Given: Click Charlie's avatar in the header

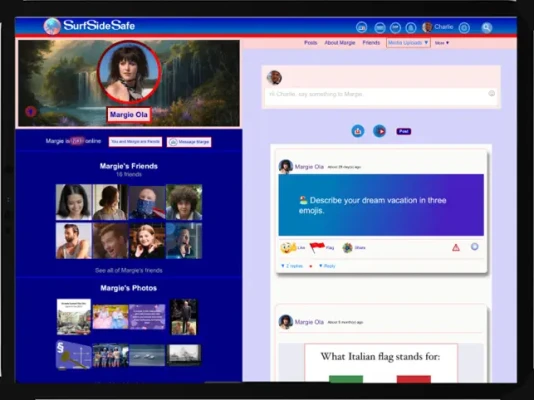Looking at the screenshot, I should [x=427, y=27].
